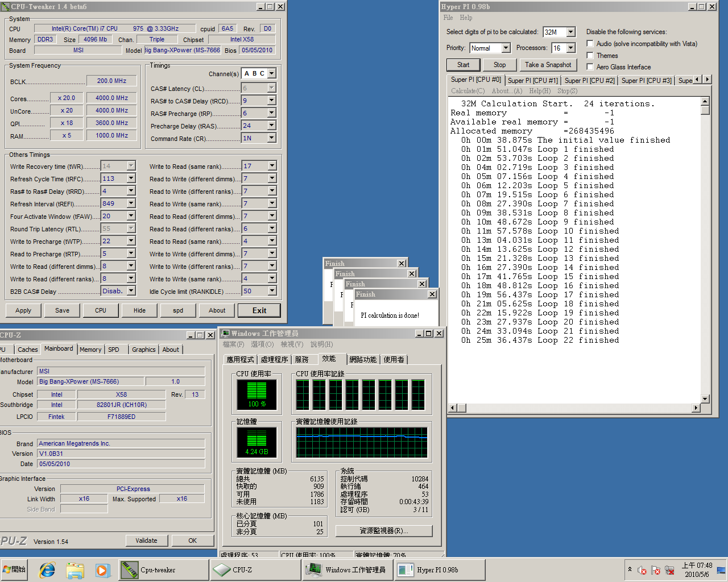Open 資源監視器 (Resource Monitor) button

(x=384, y=531)
